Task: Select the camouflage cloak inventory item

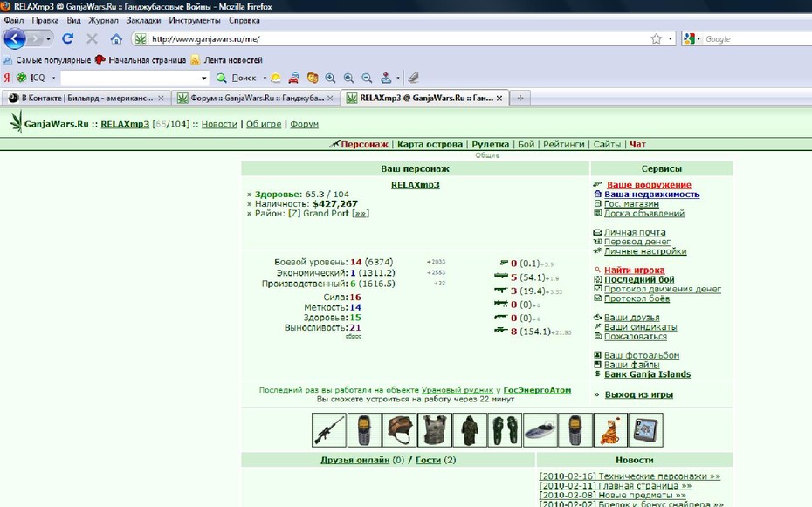Action: pos(470,430)
